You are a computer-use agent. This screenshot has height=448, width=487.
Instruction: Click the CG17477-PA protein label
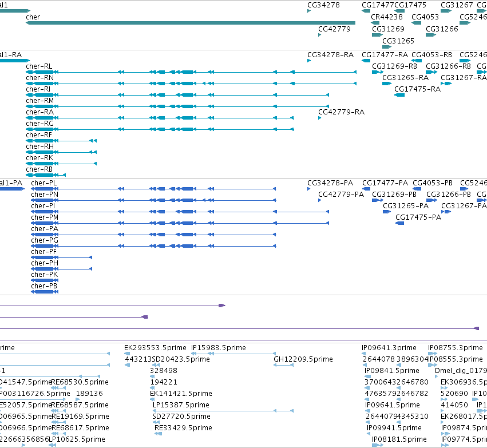click(x=385, y=183)
